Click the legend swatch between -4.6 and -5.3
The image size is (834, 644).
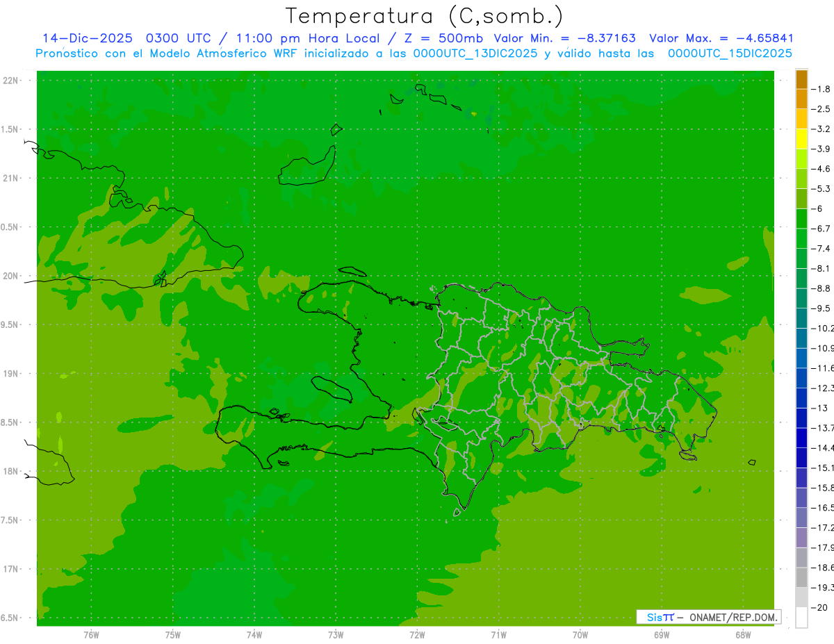click(801, 179)
